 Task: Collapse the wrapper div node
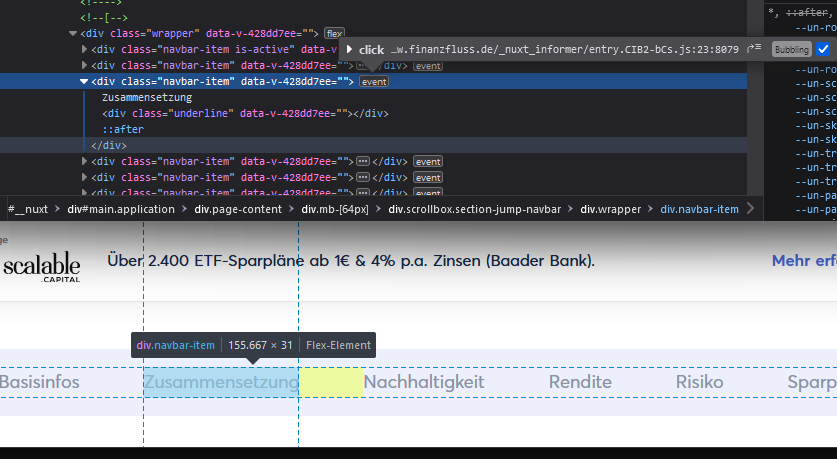(x=73, y=34)
